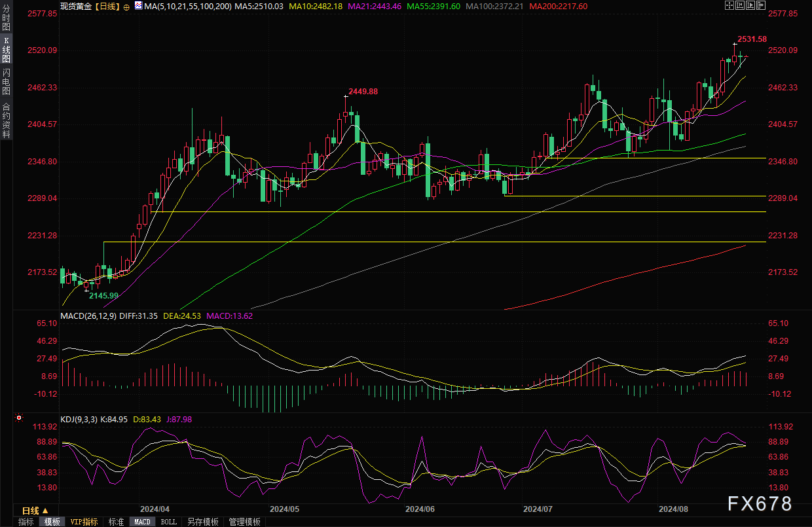This screenshot has width=812, height=527.
Task: Click the small circle-plus icon beside 日线 title
Action: (x=126, y=6)
